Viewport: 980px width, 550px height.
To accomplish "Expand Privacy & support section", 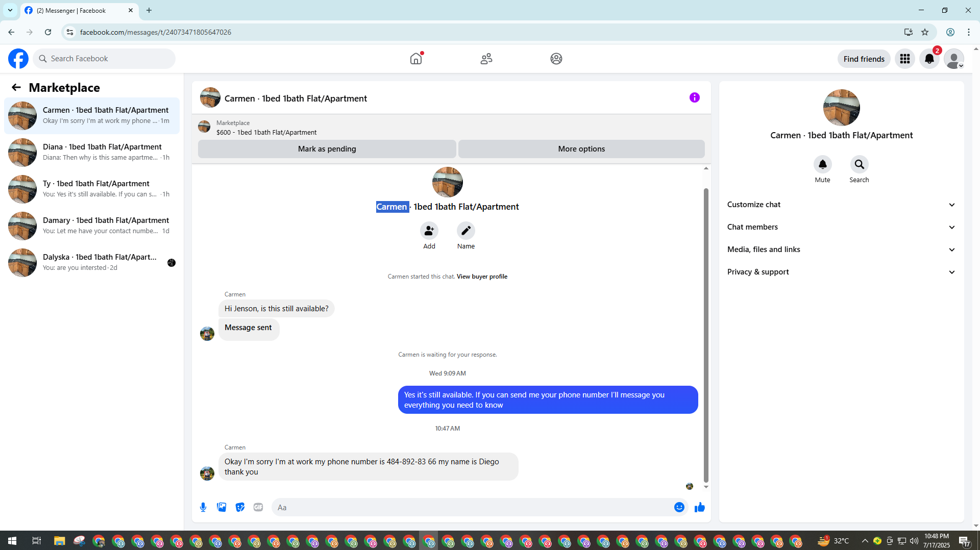I will pos(841,272).
